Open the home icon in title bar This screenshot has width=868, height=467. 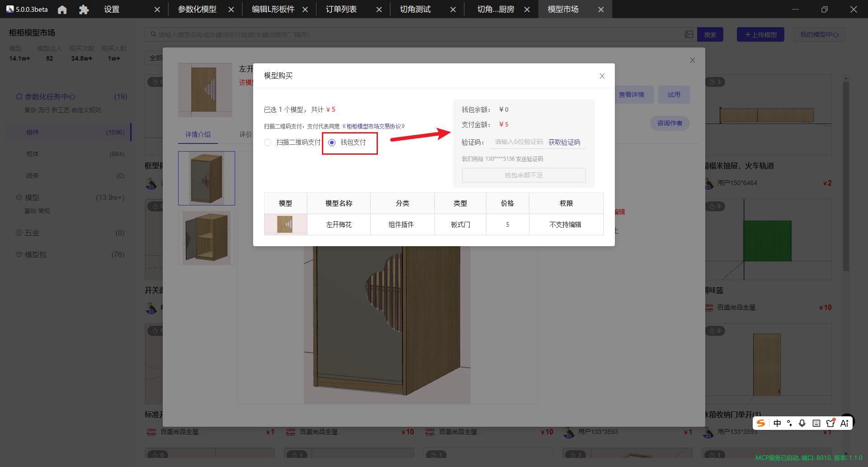(62, 10)
